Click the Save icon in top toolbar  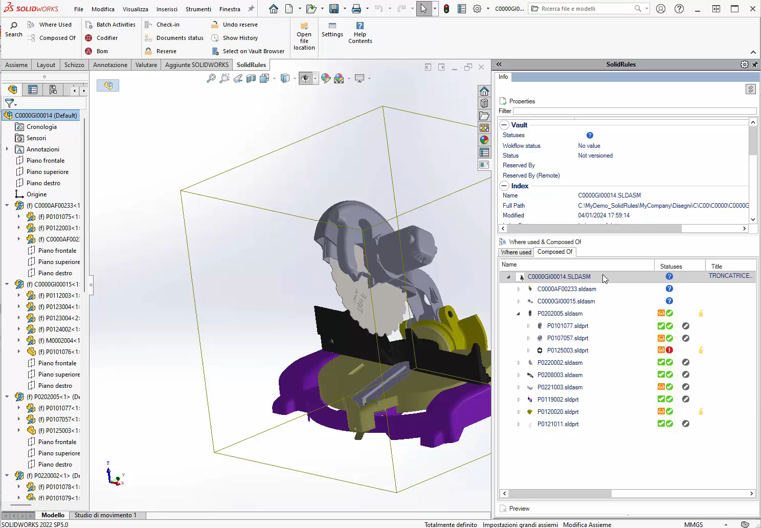click(334, 9)
